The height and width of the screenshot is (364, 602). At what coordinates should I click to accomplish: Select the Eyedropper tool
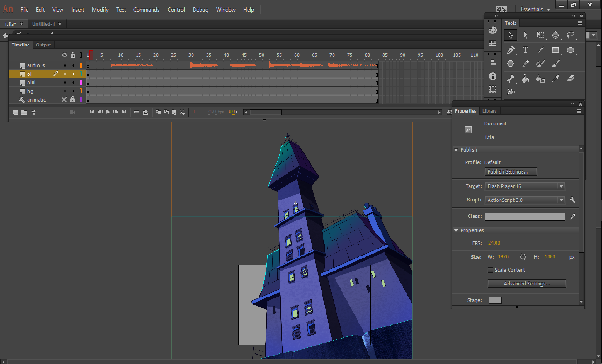pos(556,79)
